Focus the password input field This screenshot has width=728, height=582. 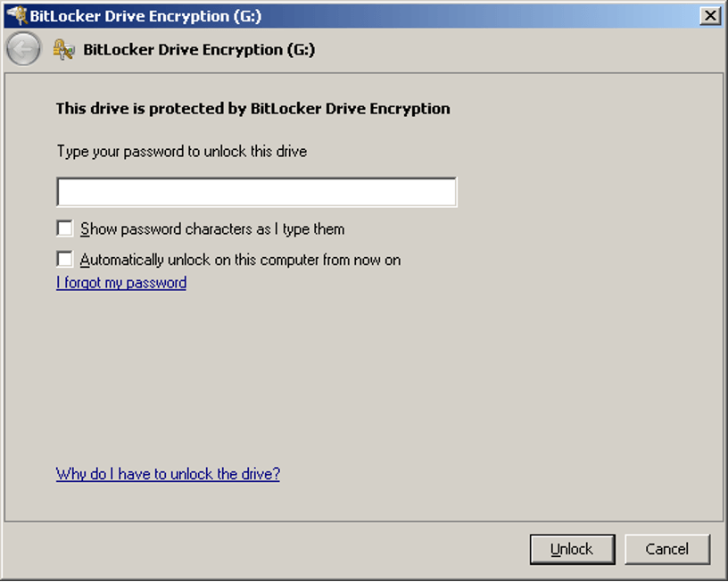256,191
